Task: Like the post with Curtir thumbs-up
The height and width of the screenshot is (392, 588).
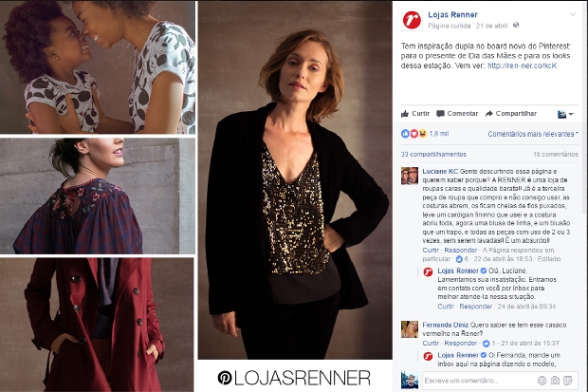Action: tap(415, 113)
